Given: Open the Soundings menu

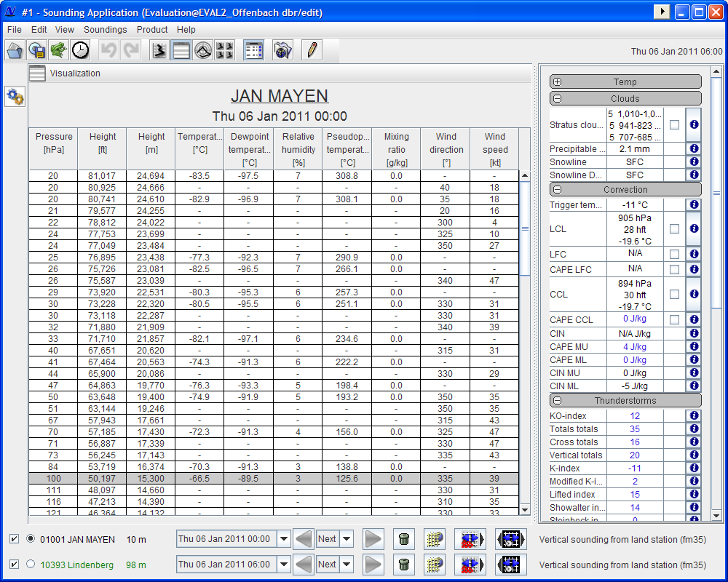Looking at the screenshot, I should click(x=106, y=29).
